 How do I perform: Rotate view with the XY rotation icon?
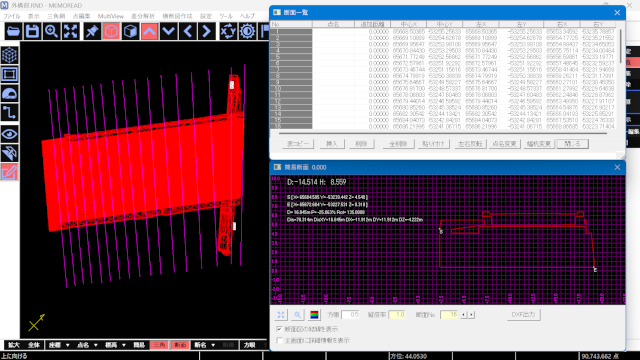coord(228,31)
